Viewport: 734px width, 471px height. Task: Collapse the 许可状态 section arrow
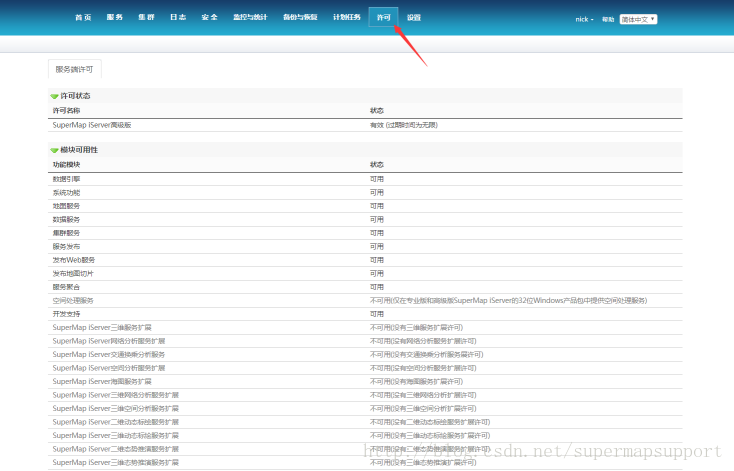pos(54,96)
